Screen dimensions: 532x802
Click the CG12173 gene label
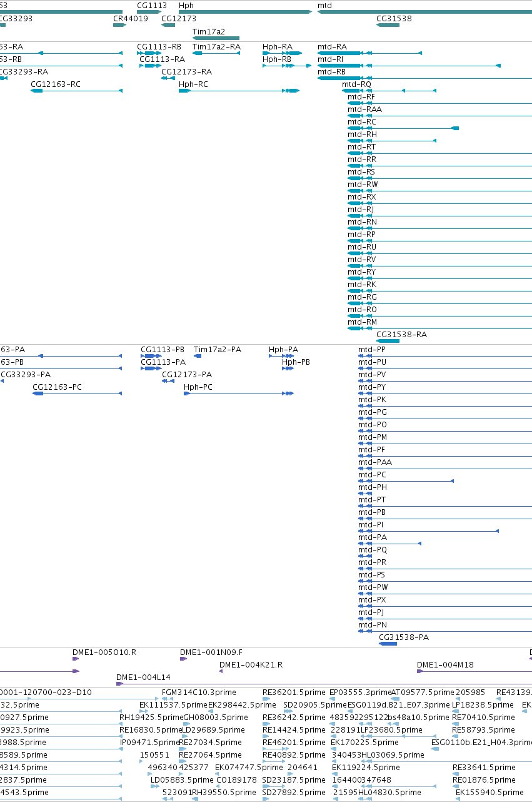[179, 19]
